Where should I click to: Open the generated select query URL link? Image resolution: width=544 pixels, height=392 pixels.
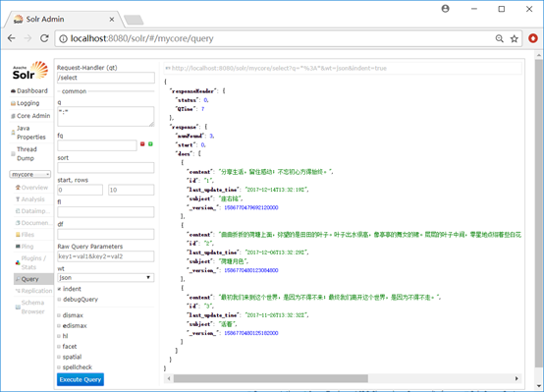coord(279,69)
